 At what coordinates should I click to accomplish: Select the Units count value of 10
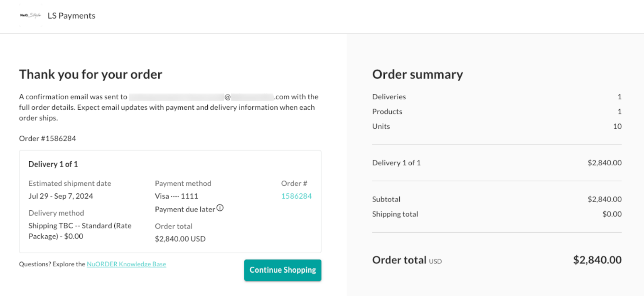pyautogui.click(x=617, y=126)
